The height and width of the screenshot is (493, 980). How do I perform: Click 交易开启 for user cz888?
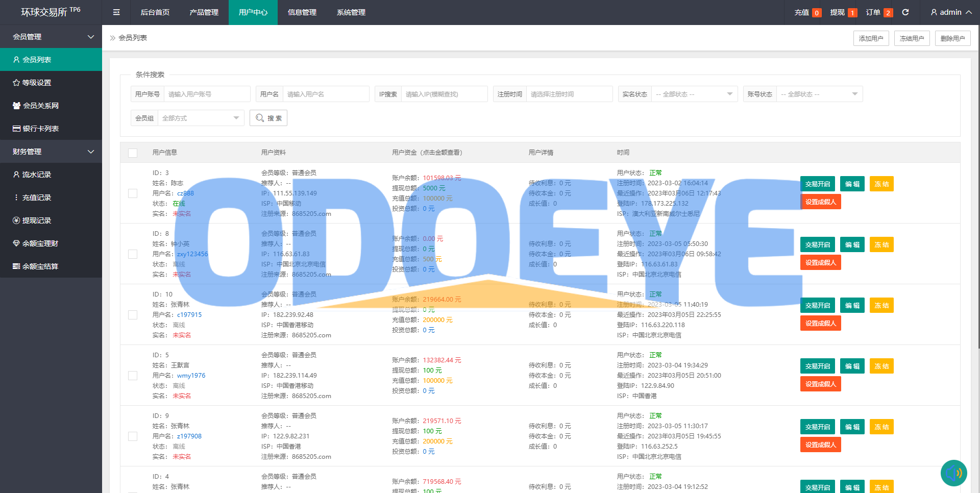pyautogui.click(x=818, y=184)
